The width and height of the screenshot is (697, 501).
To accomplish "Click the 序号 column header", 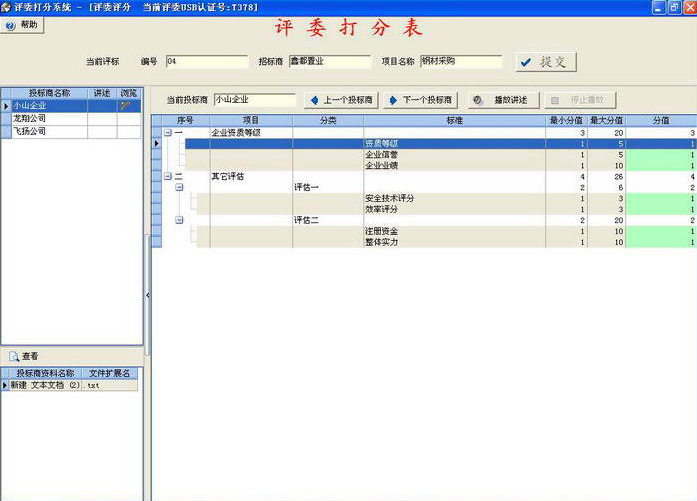I will 185,120.
